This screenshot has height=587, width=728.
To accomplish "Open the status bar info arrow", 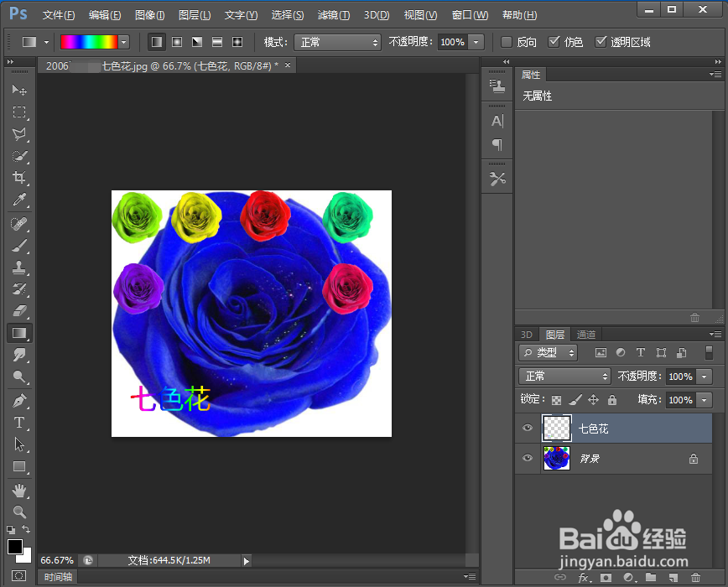I will tap(246, 561).
